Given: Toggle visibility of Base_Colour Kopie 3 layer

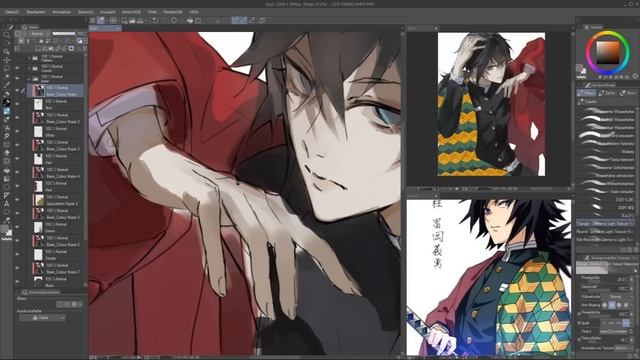Looking at the screenshot, I should click(17, 145).
